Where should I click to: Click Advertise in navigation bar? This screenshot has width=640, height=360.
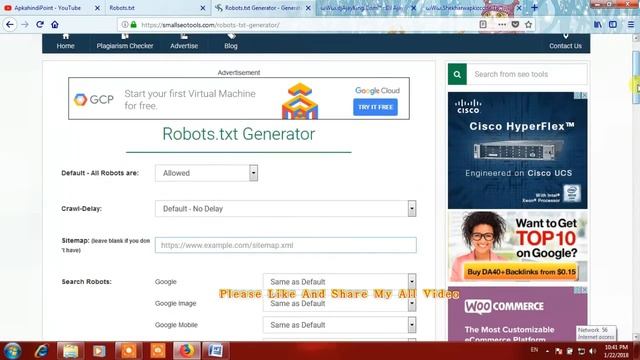(184, 42)
